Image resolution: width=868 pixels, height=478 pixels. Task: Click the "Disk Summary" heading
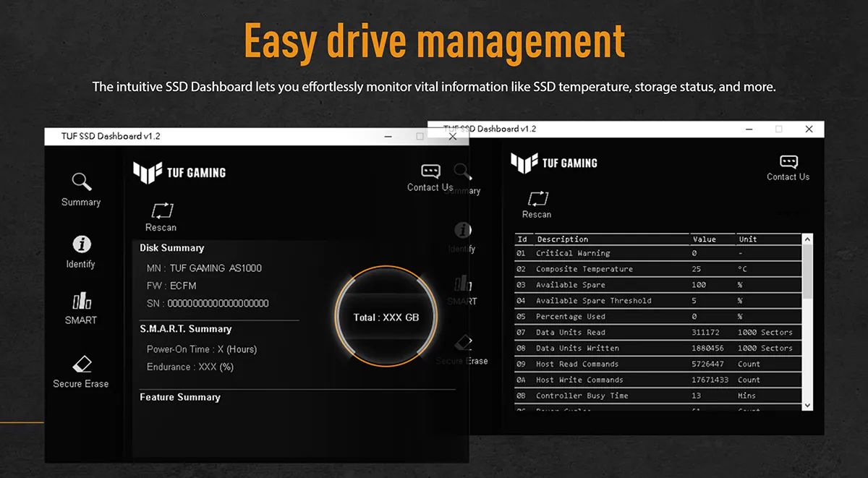172,248
